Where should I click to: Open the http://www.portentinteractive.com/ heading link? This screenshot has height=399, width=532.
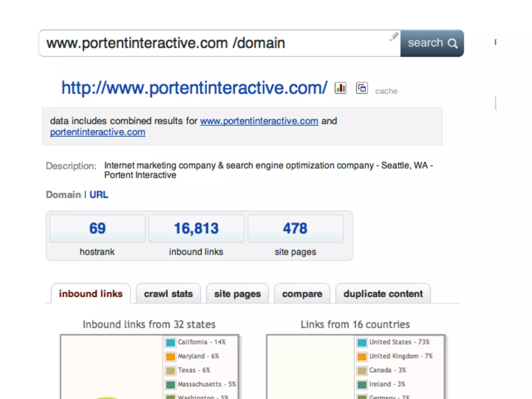coord(194,88)
